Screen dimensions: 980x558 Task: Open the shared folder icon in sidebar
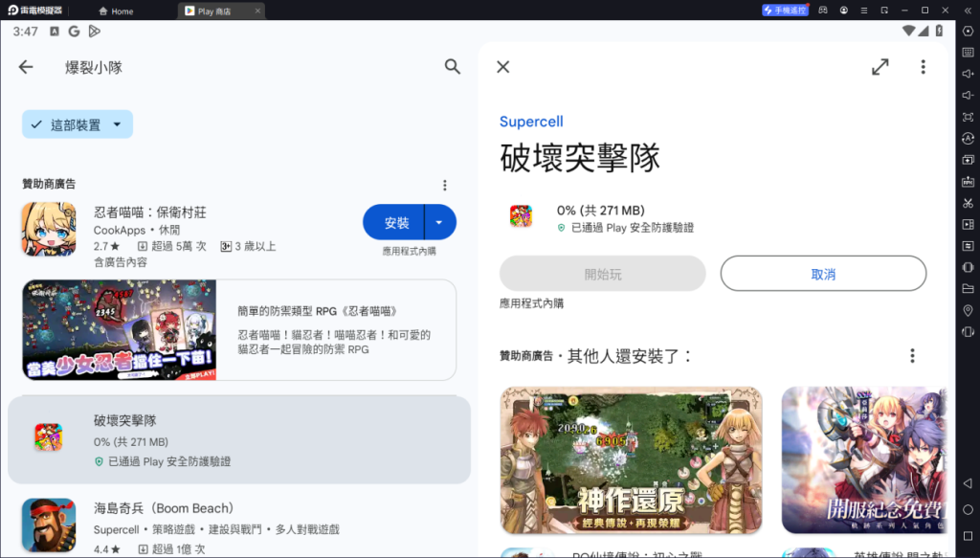coord(969,289)
